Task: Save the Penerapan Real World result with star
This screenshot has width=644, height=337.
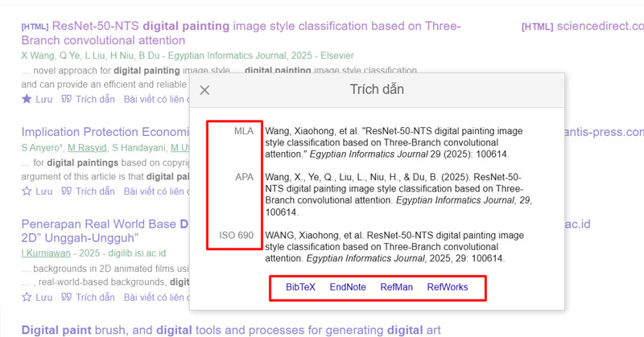Action: pyautogui.click(x=27, y=298)
